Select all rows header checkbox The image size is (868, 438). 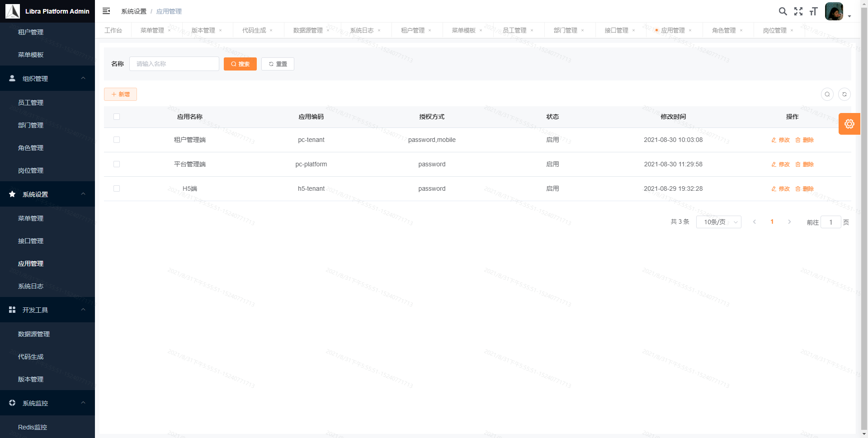[117, 117]
